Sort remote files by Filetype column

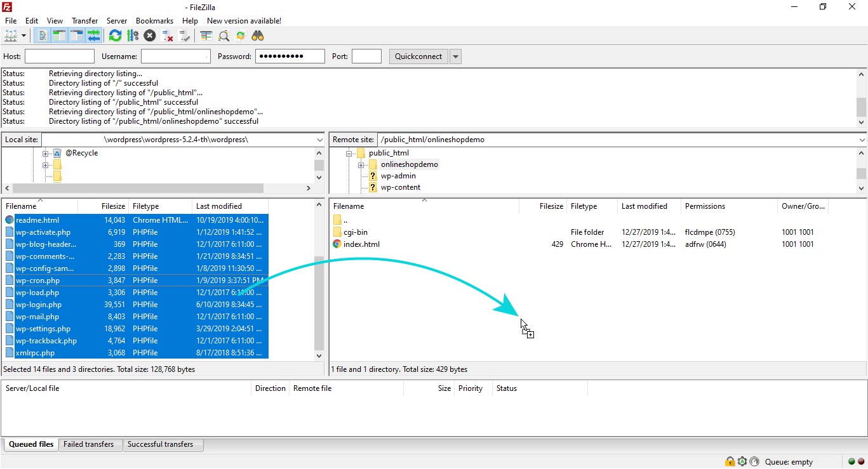point(592,206)
